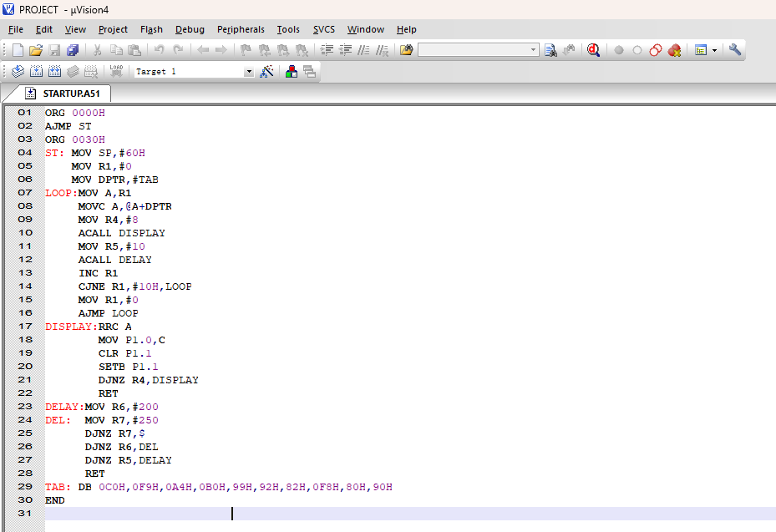The image size is (776, 532).
Task: Click the Indent selection icon
Action: (x=327, y=50)
